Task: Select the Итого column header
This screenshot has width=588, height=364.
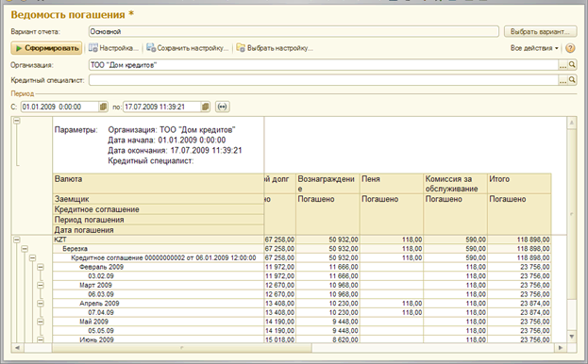Action: pos(519,184)
